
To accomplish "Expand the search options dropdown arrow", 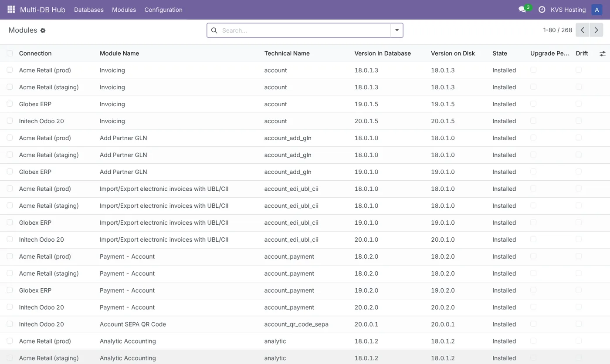I will (397, 30).
